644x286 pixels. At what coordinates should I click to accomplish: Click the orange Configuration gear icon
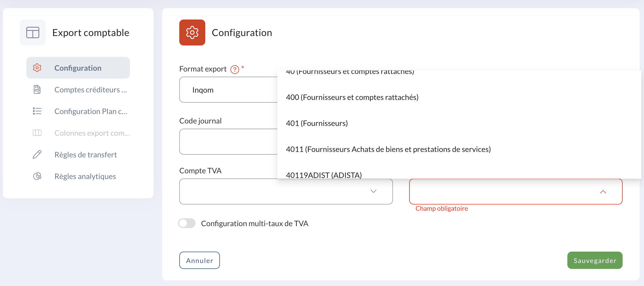click(192, 32)
